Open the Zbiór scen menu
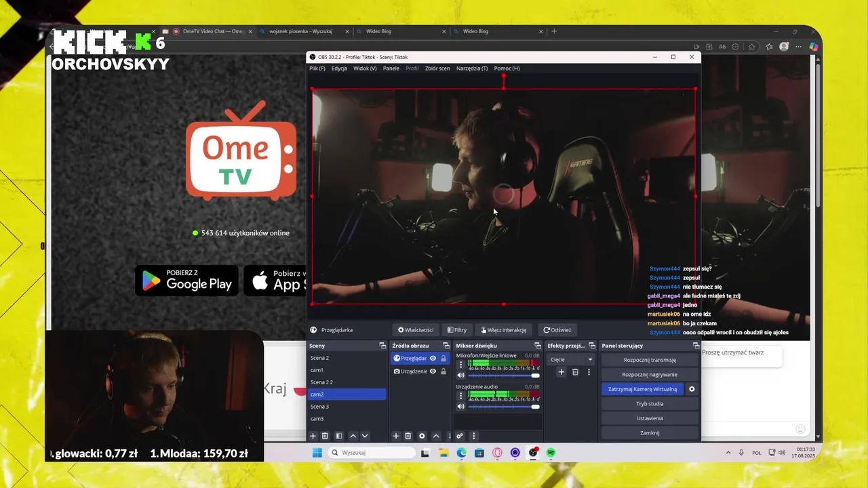The image size is (868, 488). point(437,68)
